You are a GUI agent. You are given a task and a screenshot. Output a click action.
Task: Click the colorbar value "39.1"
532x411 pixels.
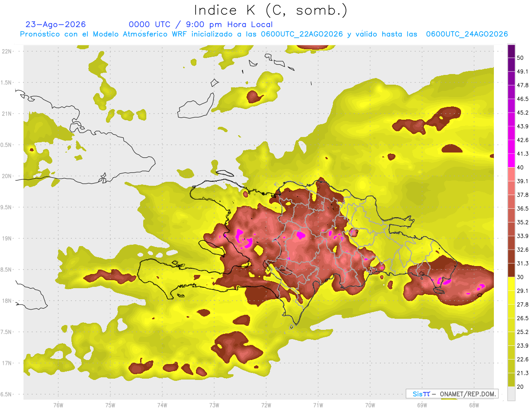[x=523, y=181]
